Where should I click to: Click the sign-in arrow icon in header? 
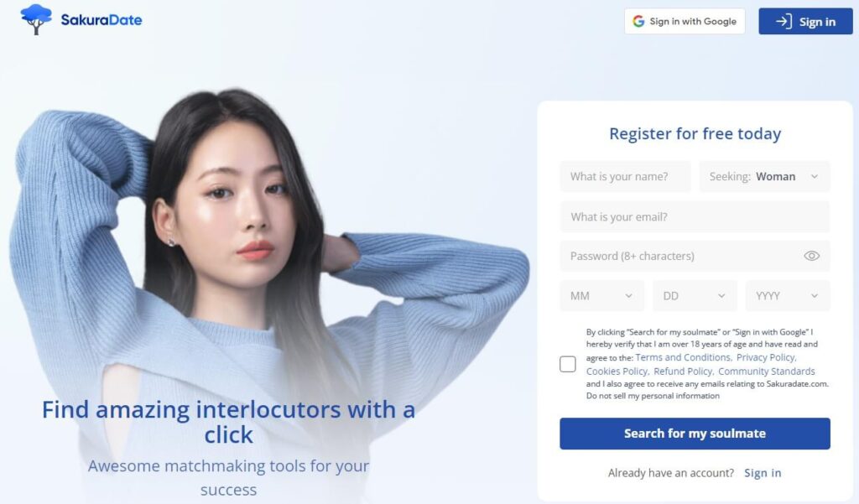coord(784,21)
